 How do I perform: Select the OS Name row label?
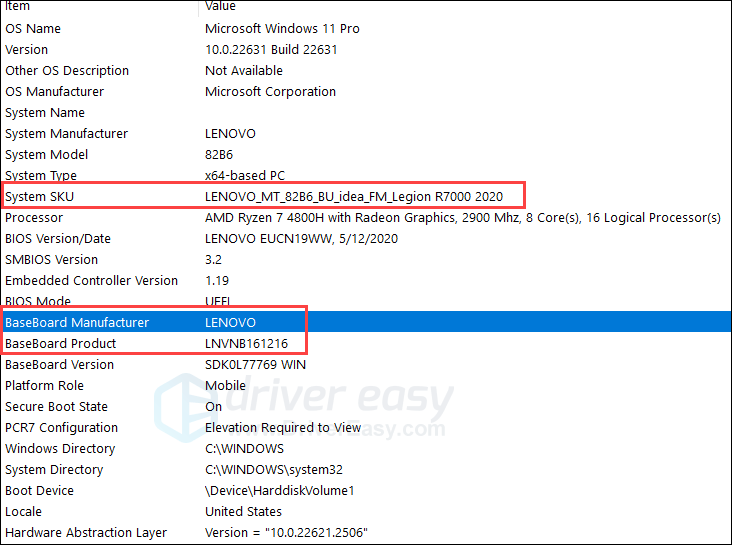tap(33, 28)
